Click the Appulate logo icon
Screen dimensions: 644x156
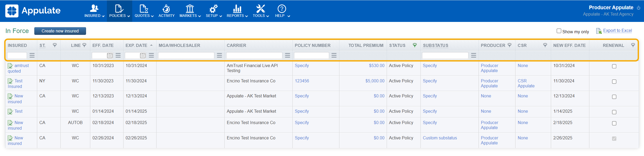pos(12,11)
